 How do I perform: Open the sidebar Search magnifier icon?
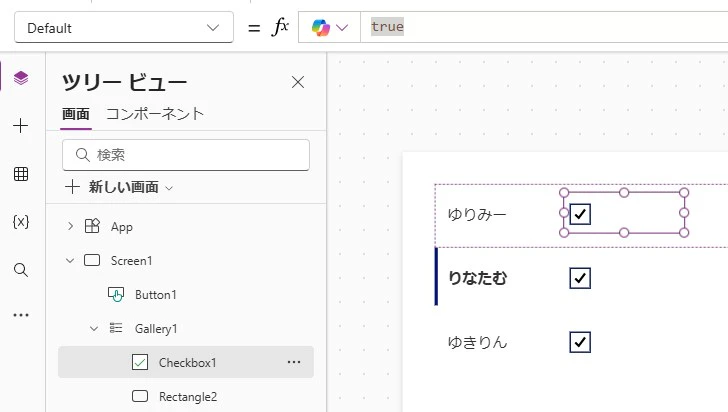pos(21,270)
